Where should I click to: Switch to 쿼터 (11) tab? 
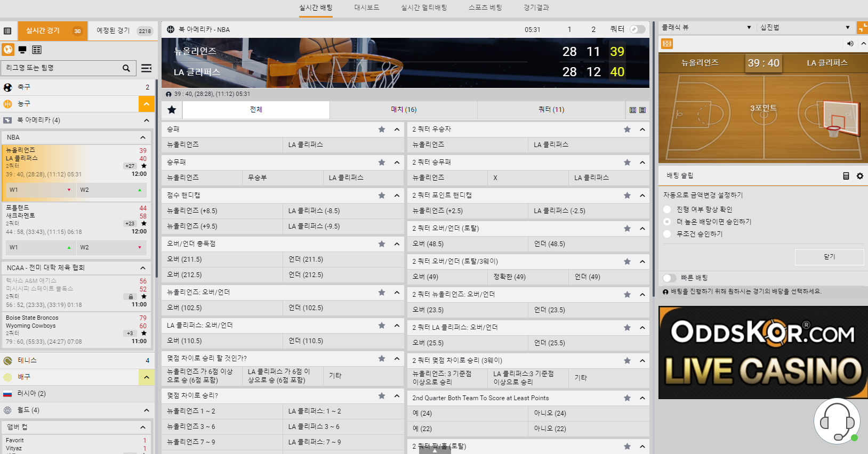551,110
